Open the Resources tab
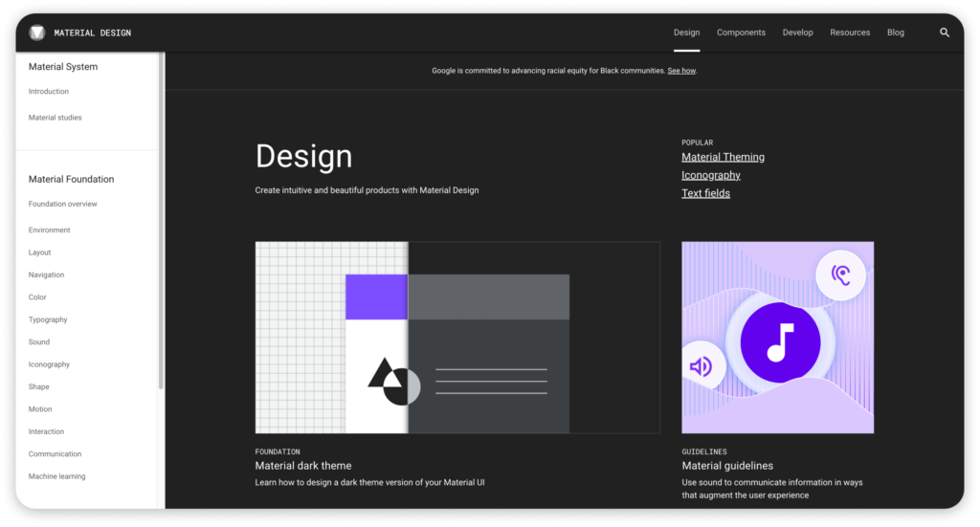The image size is (980, 527). (850, 33)
